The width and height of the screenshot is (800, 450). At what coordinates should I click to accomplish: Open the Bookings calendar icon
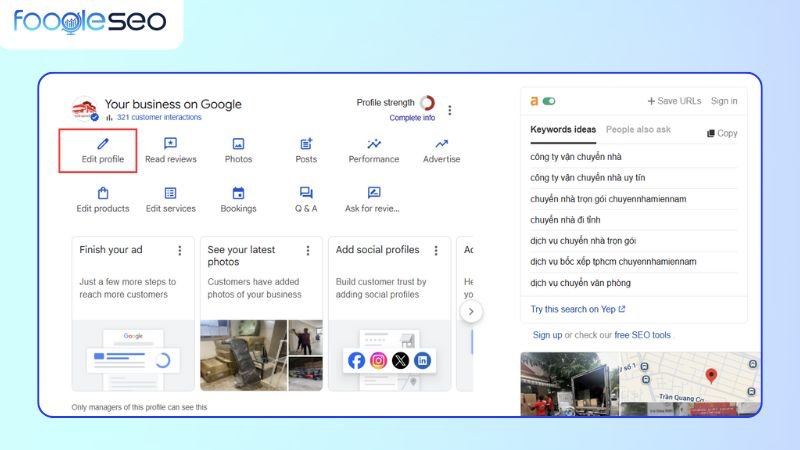point(238,193)
